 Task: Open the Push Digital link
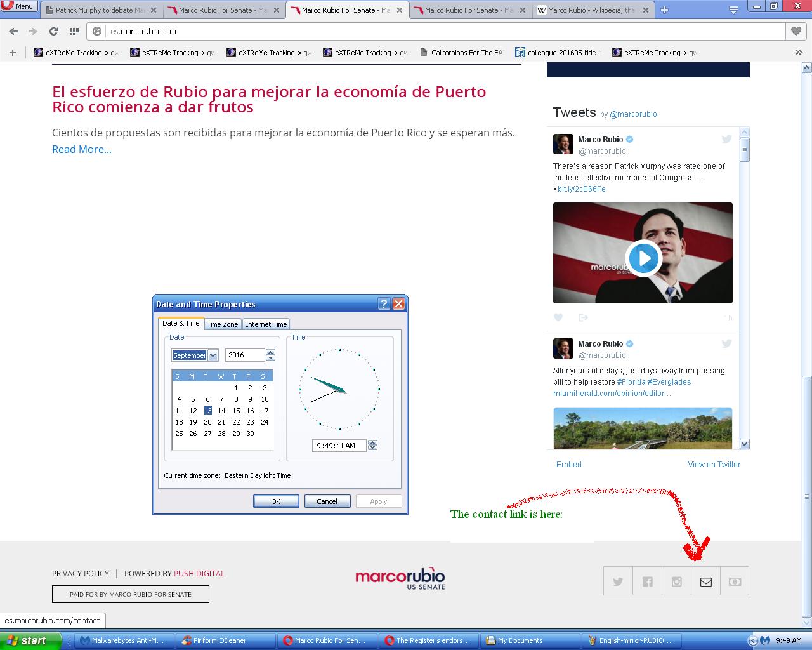199,573
